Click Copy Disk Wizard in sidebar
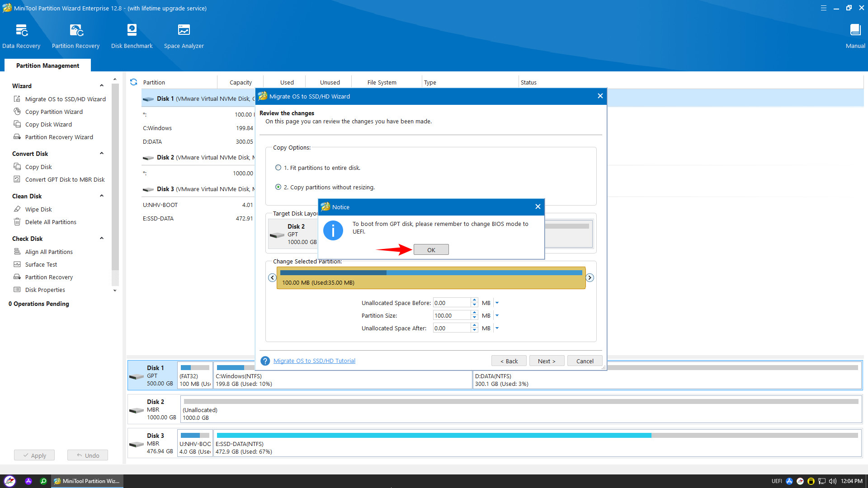The image size is (868, 488). click(x=48, y=124)
